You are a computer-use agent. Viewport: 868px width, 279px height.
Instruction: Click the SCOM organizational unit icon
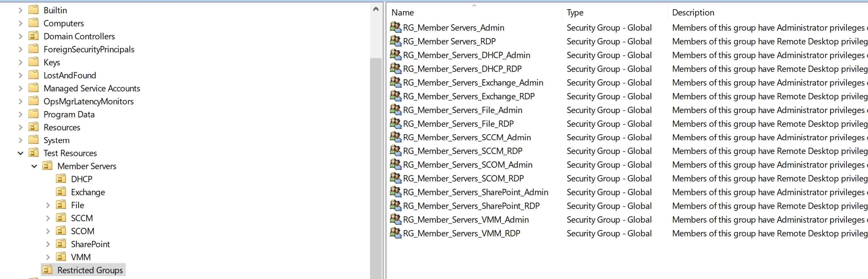click(x=61, y=231)
